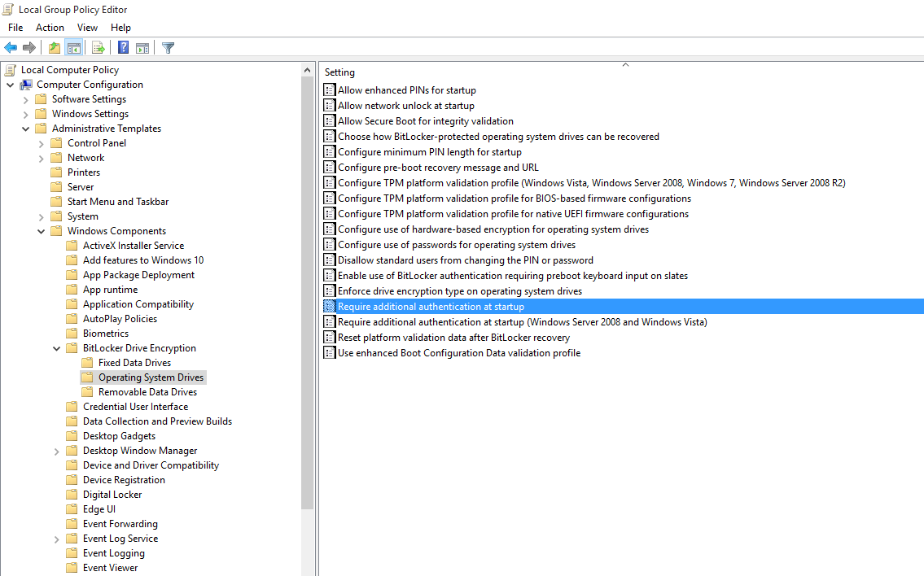Image resolution: width=924 pixels, height=576 pixels.
Task: Click the Computer Configuration node icon
Action: pos(26,85)
